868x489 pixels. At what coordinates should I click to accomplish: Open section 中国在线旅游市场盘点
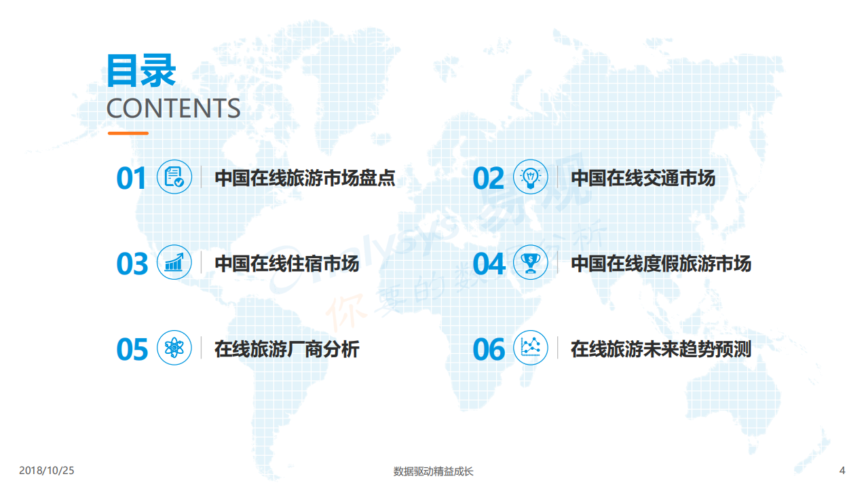[305, 178]
